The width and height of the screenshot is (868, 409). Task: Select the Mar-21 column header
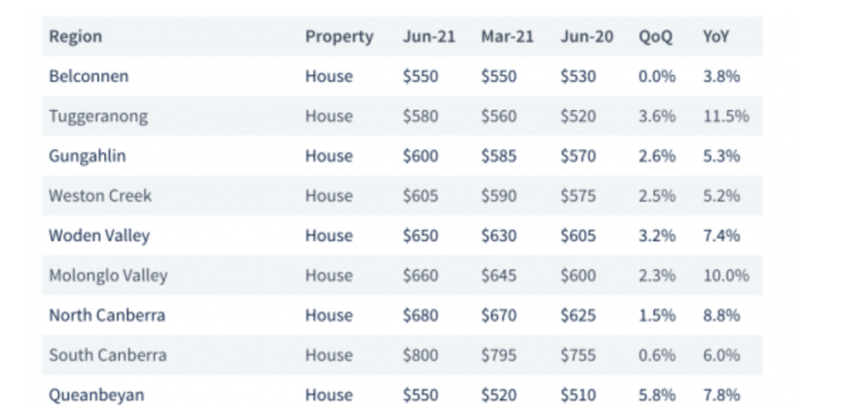pos(507,36)
